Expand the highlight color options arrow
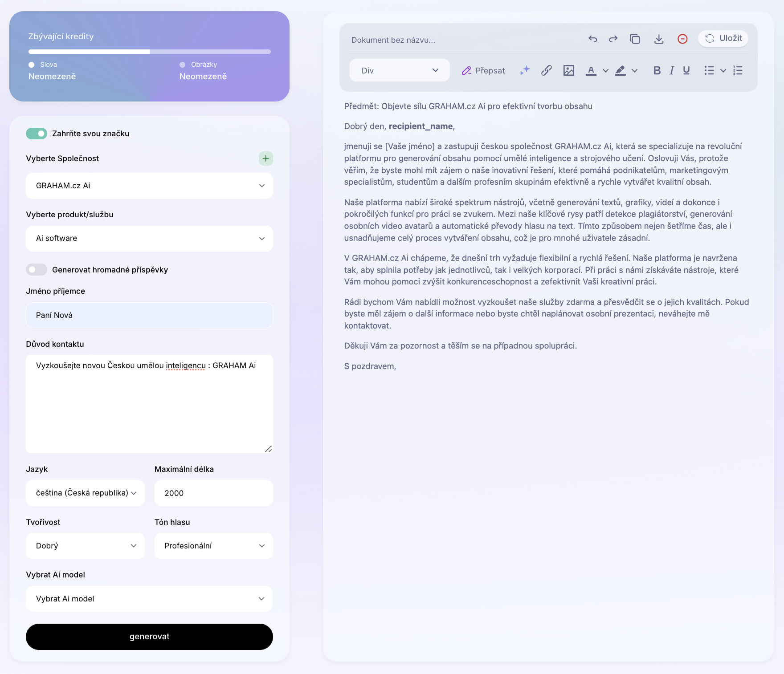 click(635, 70)
